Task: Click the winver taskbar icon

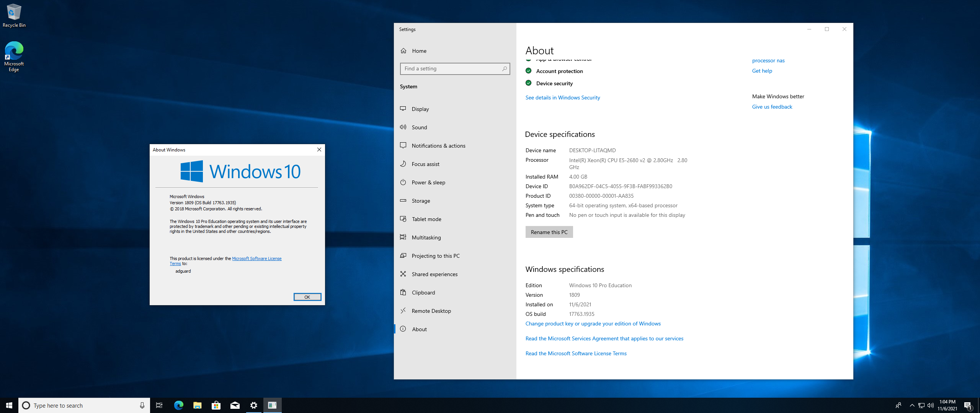Action: [272, 405]
